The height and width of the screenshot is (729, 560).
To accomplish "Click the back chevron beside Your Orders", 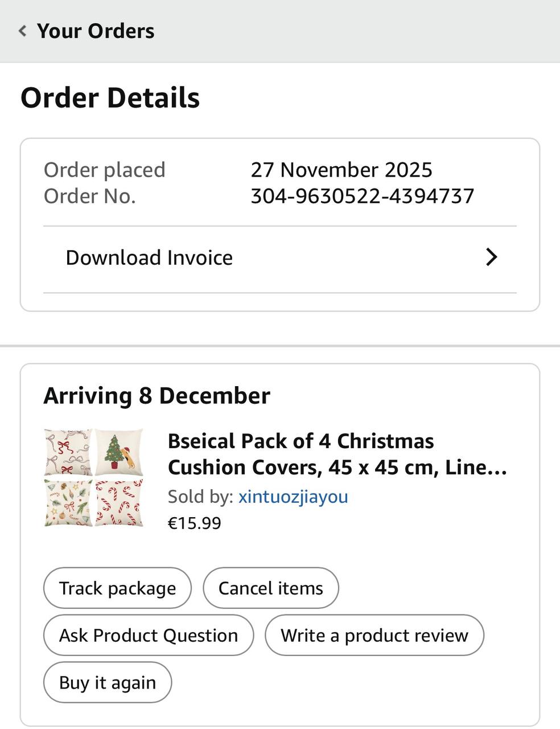I will point(23,31).
